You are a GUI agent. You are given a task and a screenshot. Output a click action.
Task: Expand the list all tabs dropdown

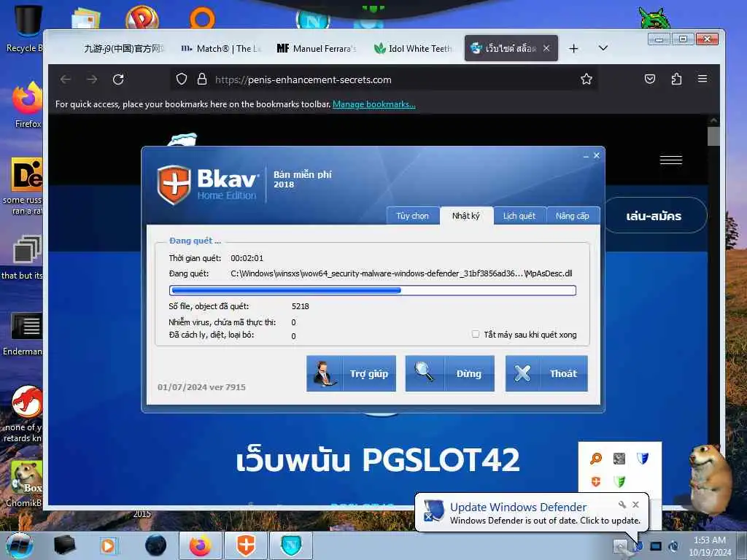(x=603, y=48)
